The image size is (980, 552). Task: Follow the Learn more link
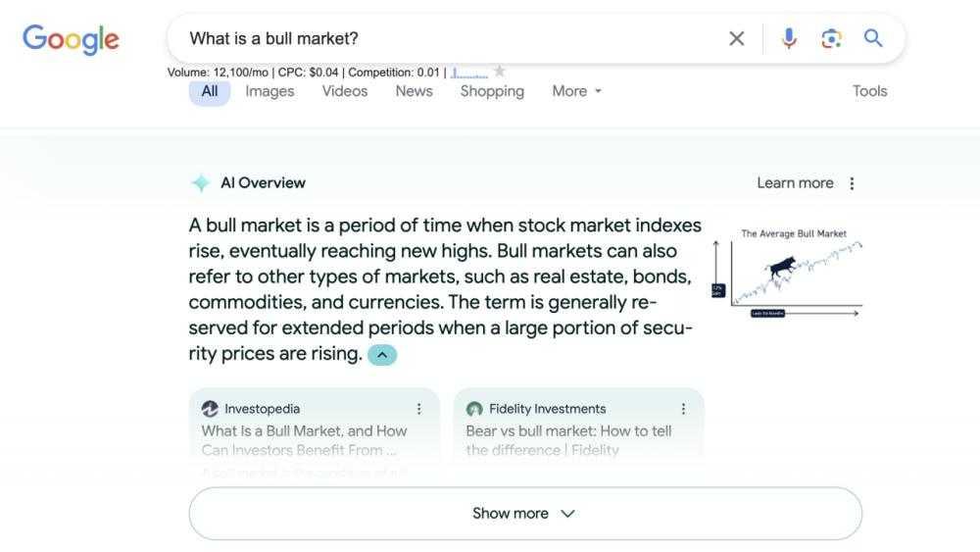coord(795,183)
